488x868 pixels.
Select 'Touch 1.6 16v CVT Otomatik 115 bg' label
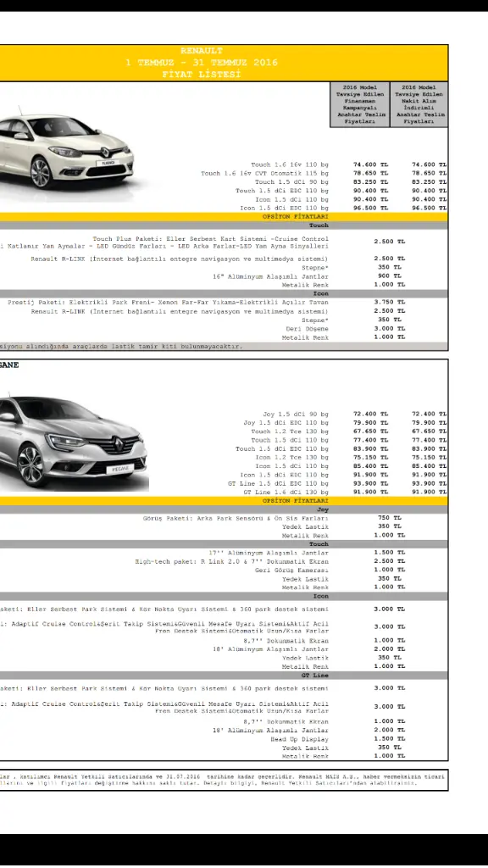pos(264,174)
